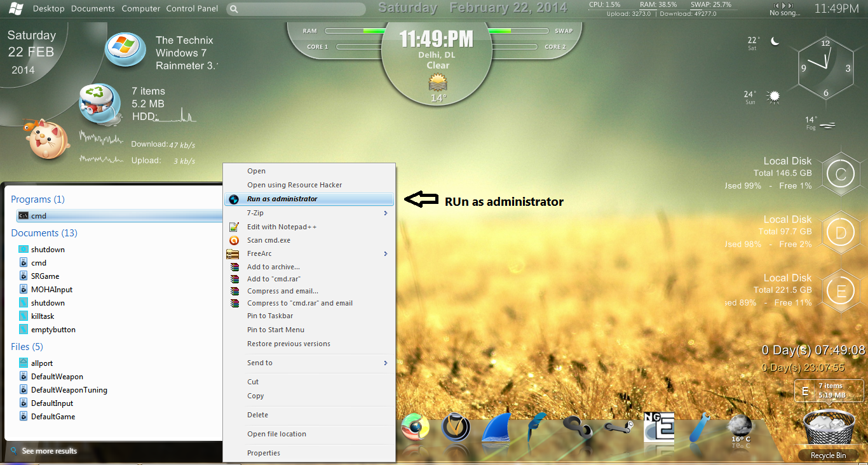Select Open using Resource Hacker
This screenshot has width=868, height=465.
[309, 185]
